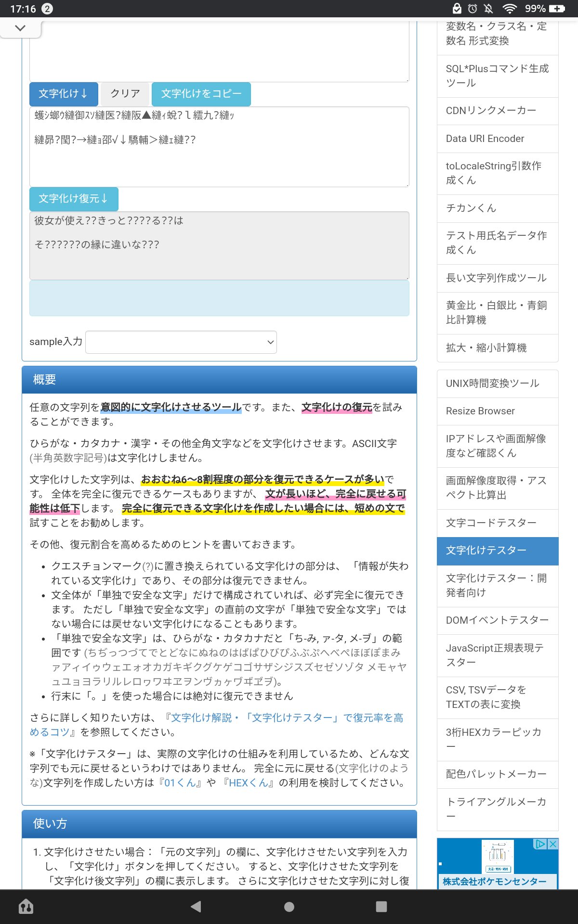Open the 01くん link
The height and width of the screenshot is (924, 578).
tap(180, 783)
